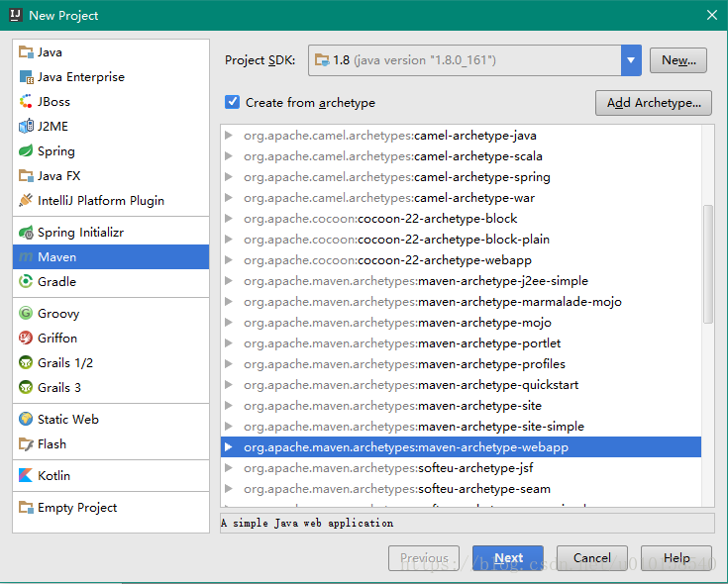Click the Griffon icon
The width and height of the screenshot is (728, 584).
click(26, 338)
